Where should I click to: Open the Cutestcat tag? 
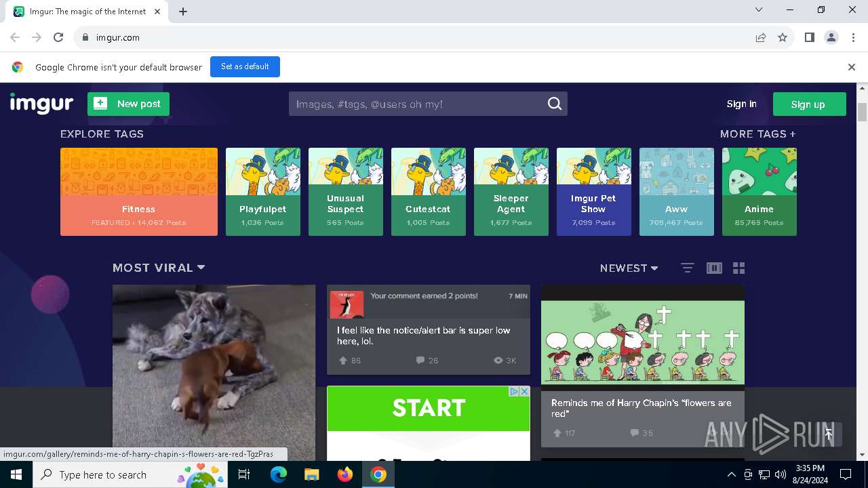(429, 192)
